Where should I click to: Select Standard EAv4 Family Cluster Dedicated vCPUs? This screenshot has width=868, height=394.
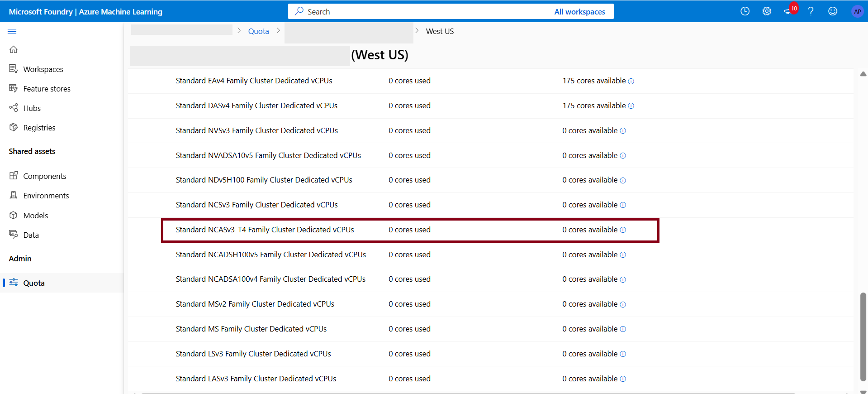[x=254, y=81]
